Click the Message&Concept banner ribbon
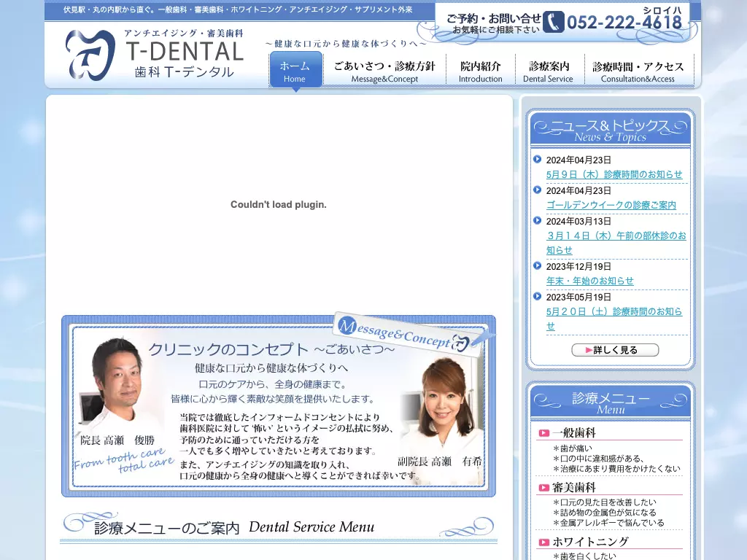Viewport: 747px width, 560px height. tap(410, 334)
